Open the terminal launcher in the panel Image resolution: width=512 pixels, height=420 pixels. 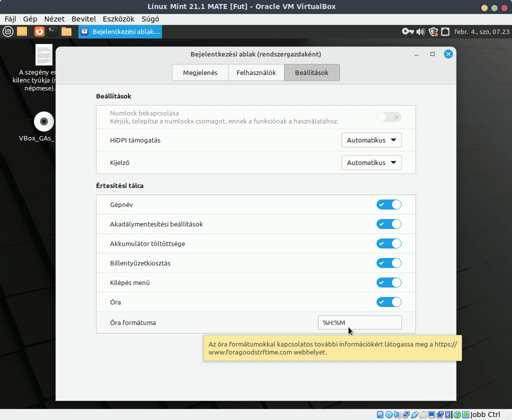[53, 31]
